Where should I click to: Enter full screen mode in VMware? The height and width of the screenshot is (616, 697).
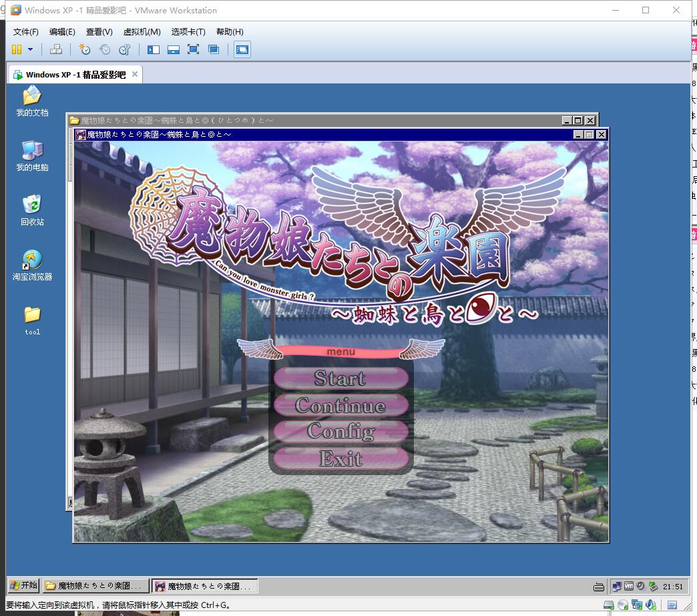pos(193,49)
